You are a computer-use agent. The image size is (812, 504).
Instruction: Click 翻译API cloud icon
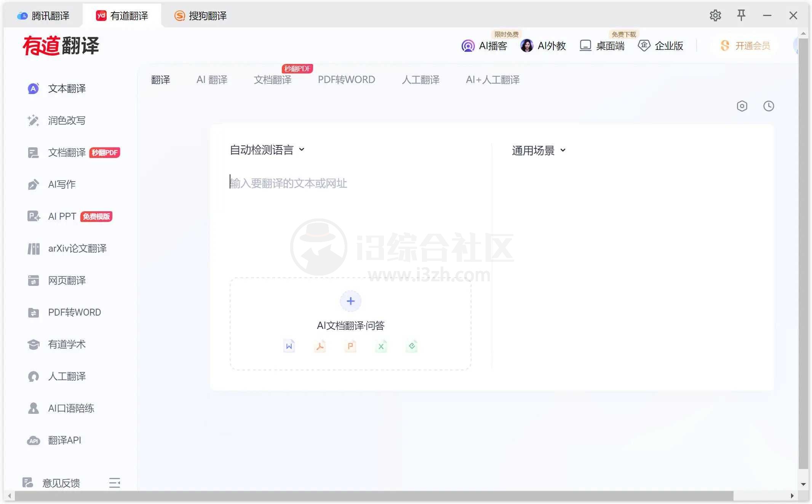[34, 440]
